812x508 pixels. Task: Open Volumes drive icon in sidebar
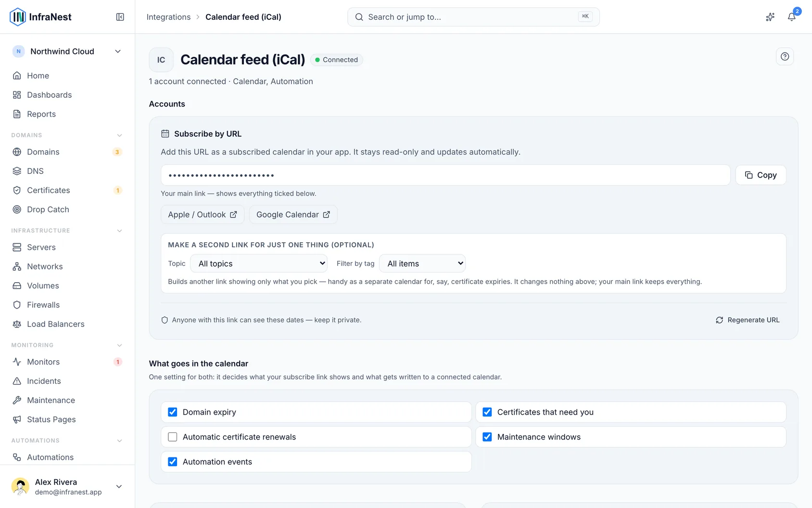tap(17, 286)
